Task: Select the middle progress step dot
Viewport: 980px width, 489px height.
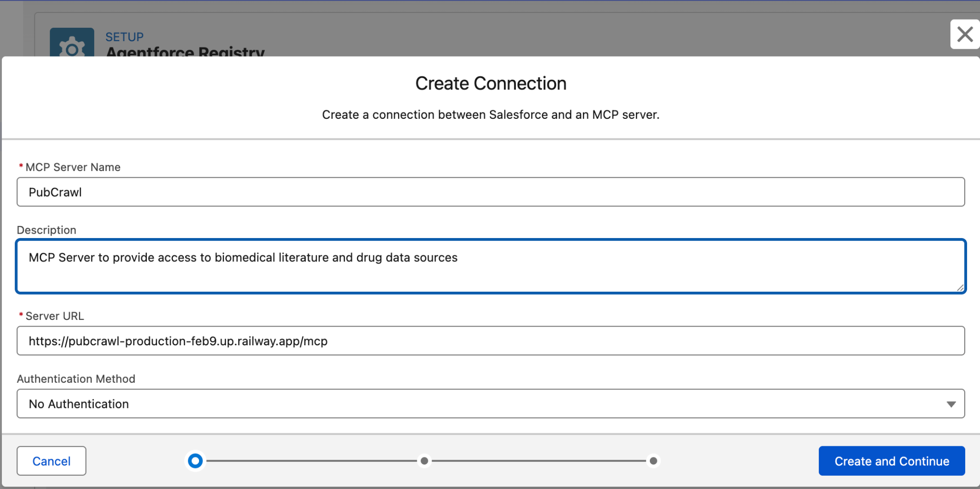Action: [x=424, y=461]
